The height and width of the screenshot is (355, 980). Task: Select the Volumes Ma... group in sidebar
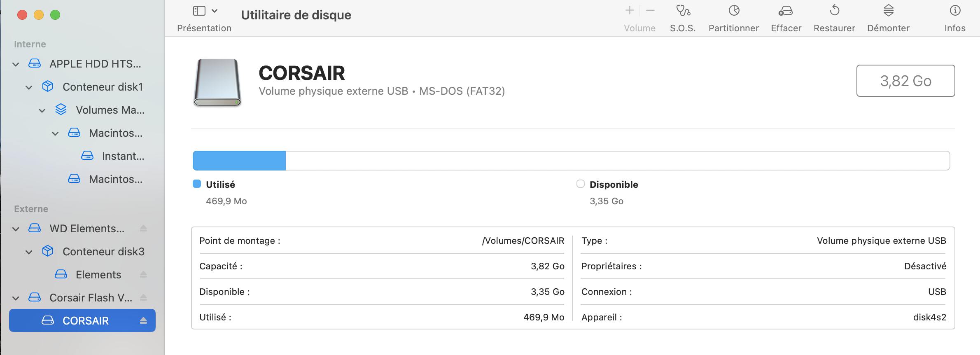[110, 110]
